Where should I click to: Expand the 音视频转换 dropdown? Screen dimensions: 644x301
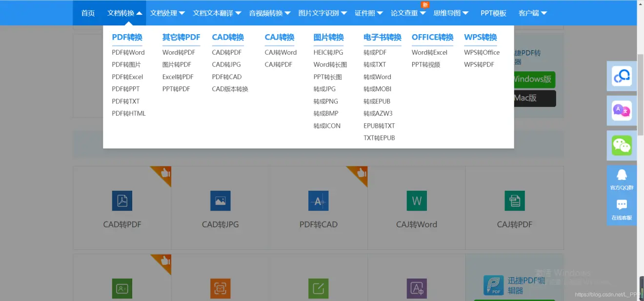tap(269, 13)
